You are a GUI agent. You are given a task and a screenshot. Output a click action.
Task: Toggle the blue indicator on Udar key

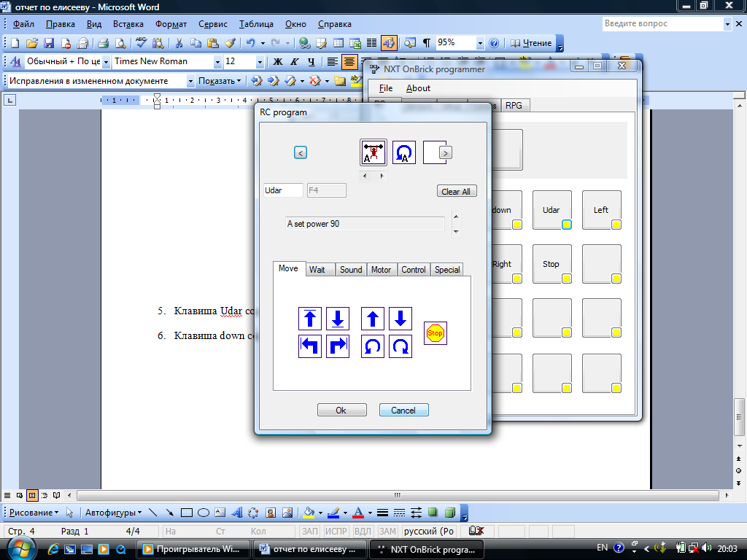pyautogui.click(x=566, y=225)
